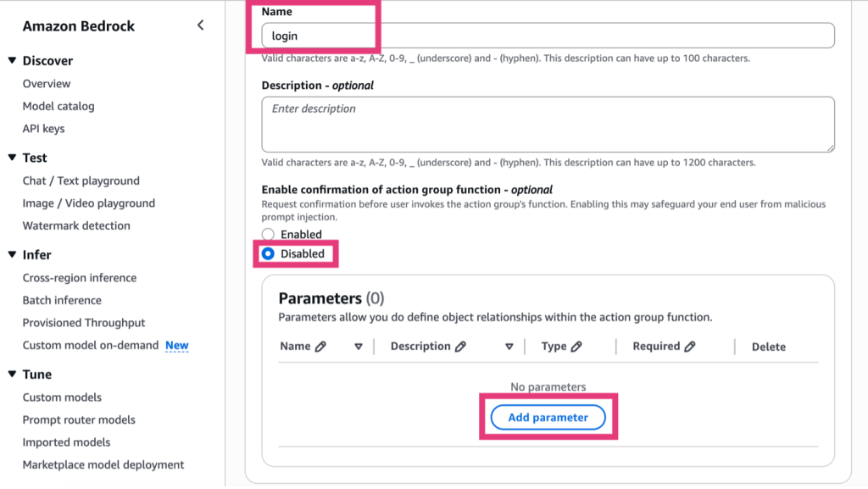
Task: Open the New badge link for Custom model on-demand
Action: (x=177, y=346)
